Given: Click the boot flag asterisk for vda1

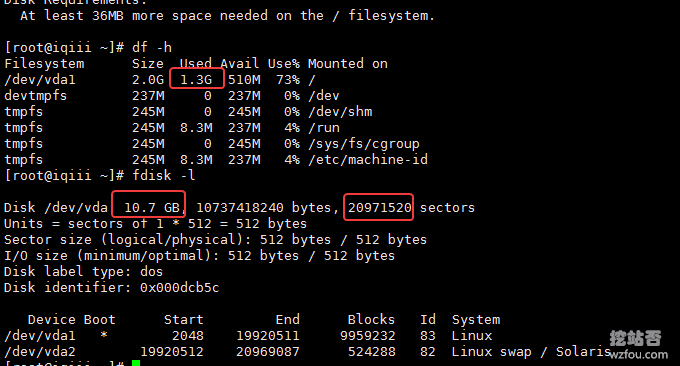Looking at the screenshot, I should [104, 335].
